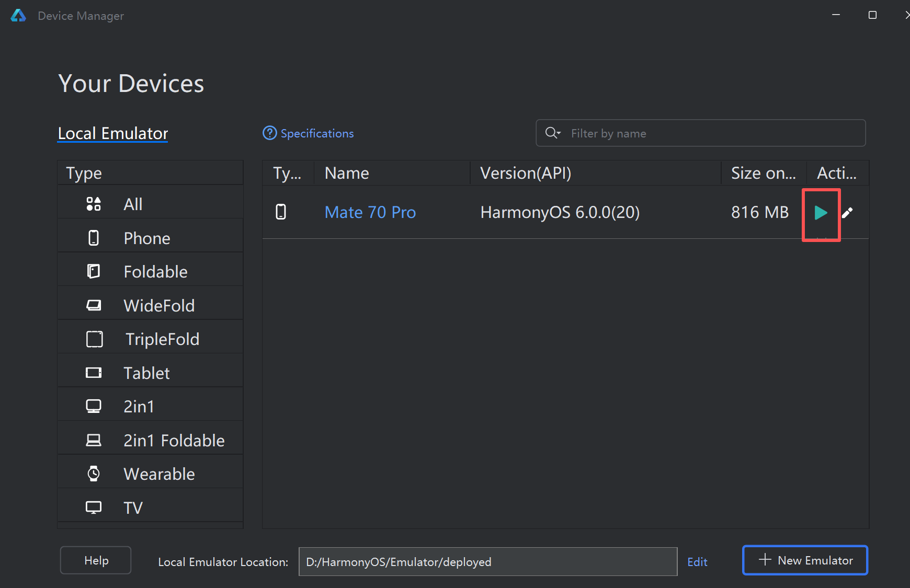The width and height of the screenshot is (910, 588).
Task: Edit the emulator location via the Edit link
Action: 697,562
